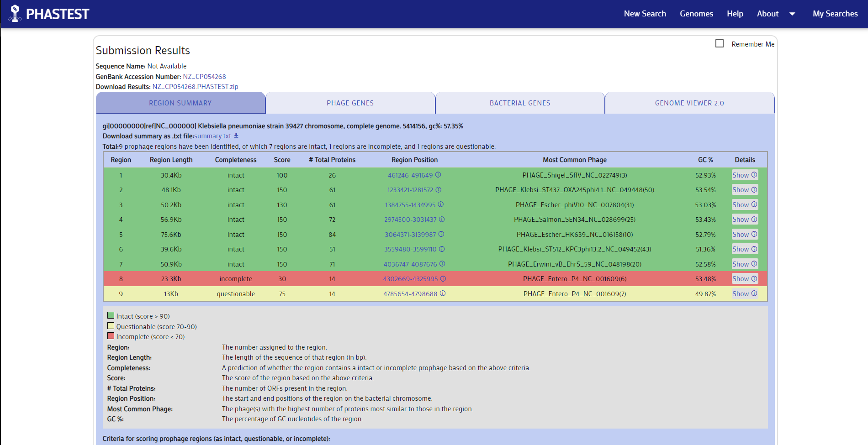Open the NZ_CP054268 GenBank accession link
Viewport: 868px width, 445px height.
(x=204, y=77)
